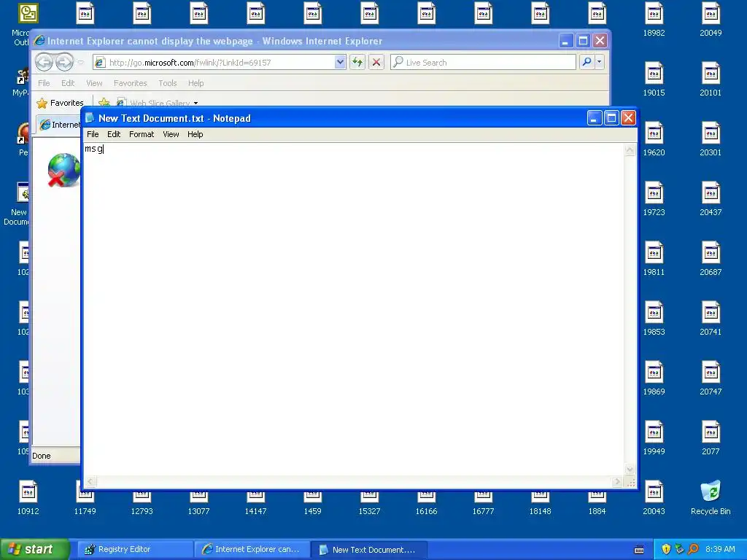Click the Start button

(x=35, y=549)
